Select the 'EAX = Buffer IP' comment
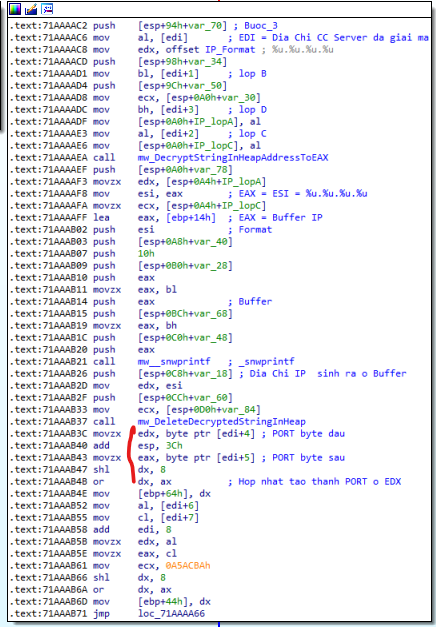This screenshot has height=627, width=436. (x=280, y=218)
